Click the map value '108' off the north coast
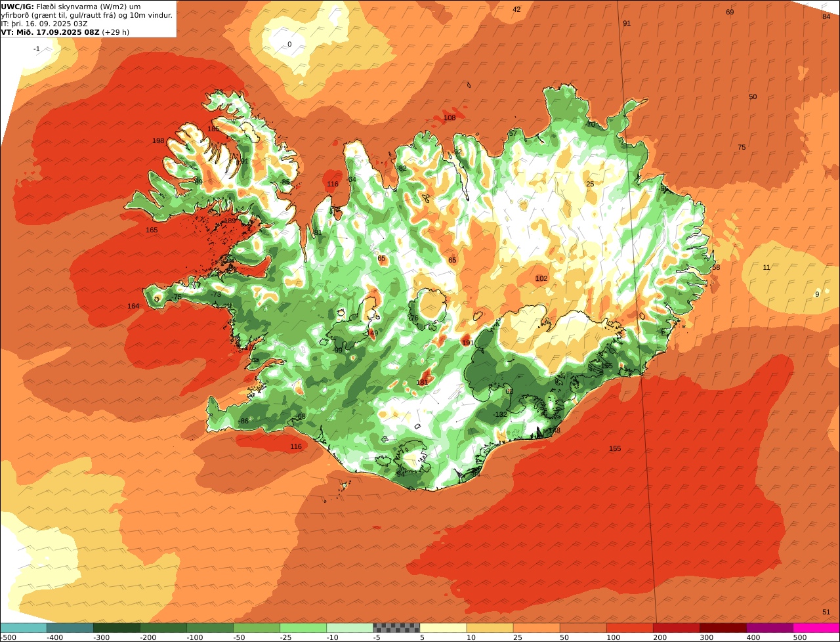840x642 pixels. pyautogui.click(x=450, y=118)
